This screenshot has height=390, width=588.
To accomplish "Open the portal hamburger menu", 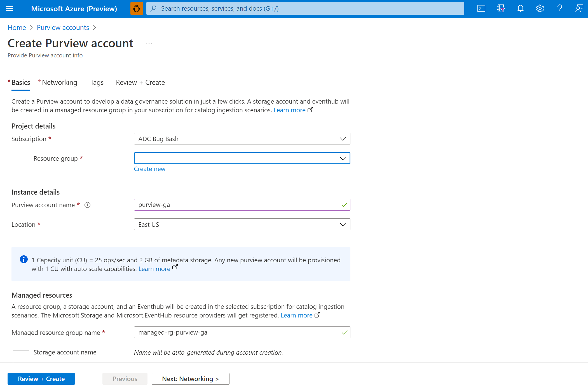I will pos(10,8).
